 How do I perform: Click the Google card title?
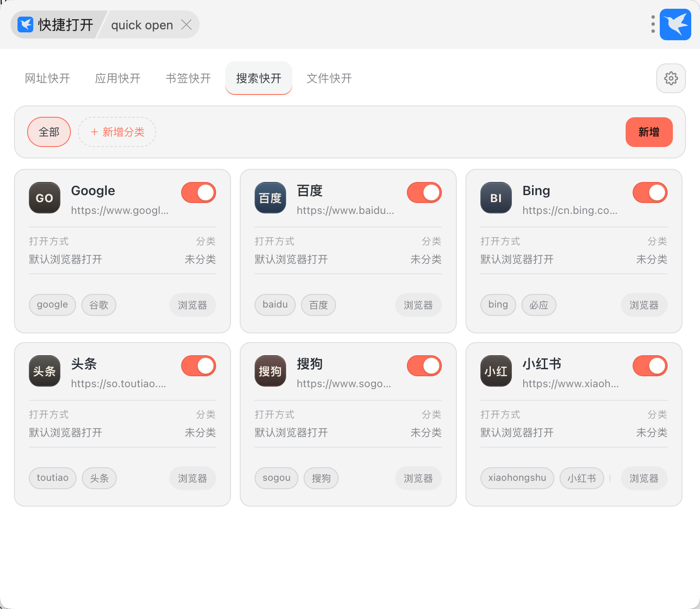click(93, 191)
